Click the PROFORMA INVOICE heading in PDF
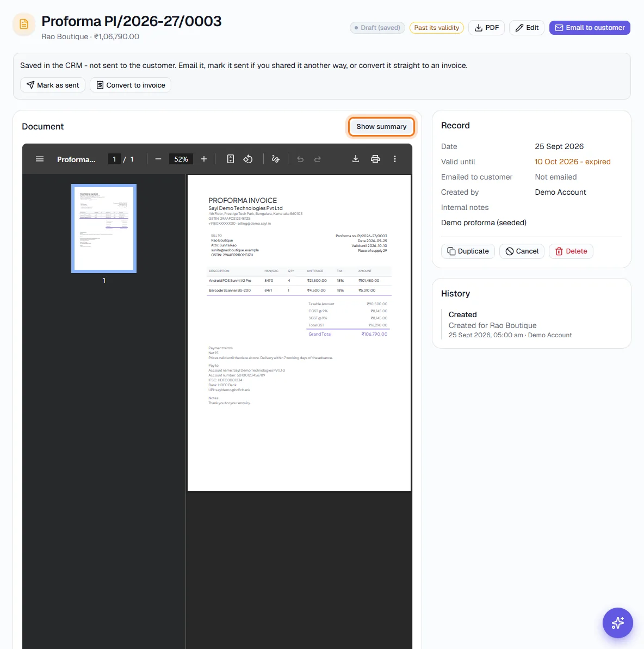644x649 pixels. point(243,200)
